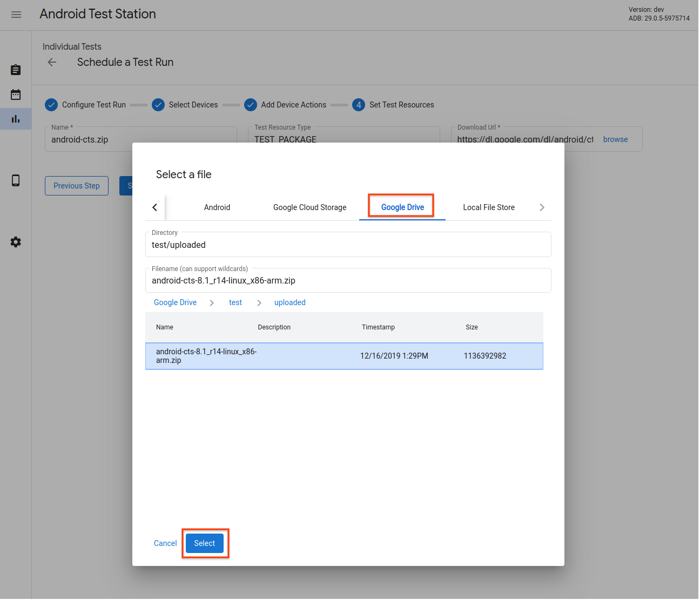Navigate to the uploaded folder breadcrumb
700x600 pixels.
pos(290,302)
